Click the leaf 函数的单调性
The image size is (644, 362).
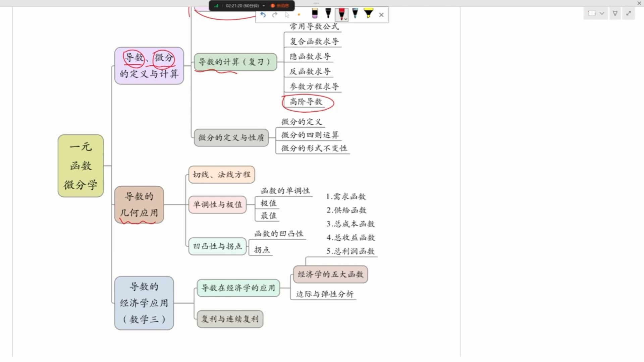[285, 191]
